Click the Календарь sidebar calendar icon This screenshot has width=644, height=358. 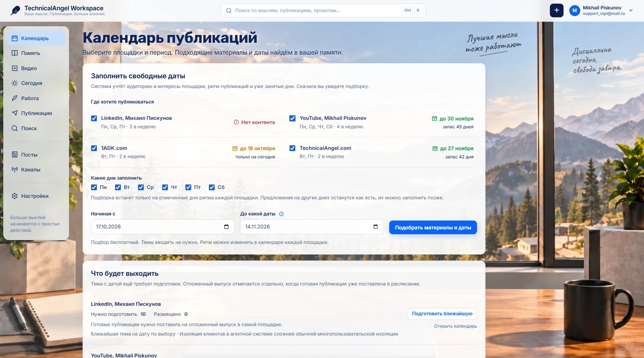coord(14,38)
